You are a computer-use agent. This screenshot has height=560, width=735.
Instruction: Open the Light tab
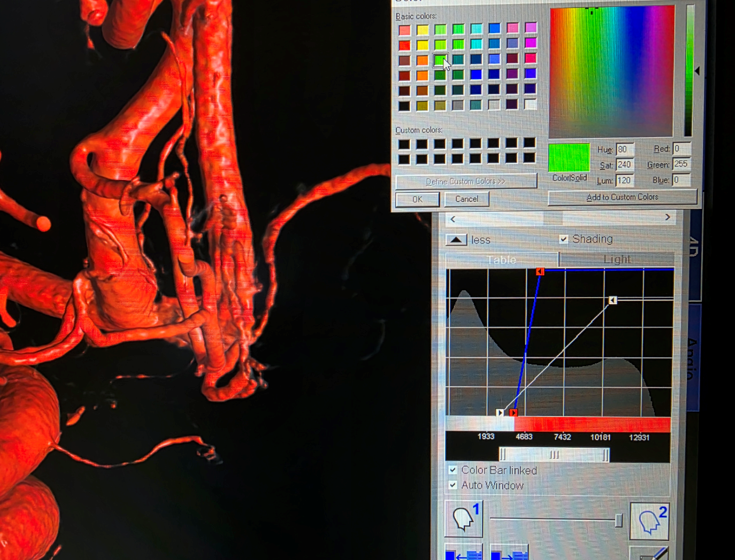617,259
